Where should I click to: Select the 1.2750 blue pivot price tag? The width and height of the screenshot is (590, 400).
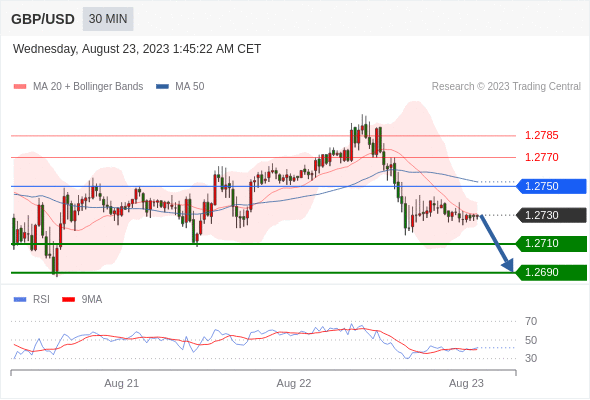coord(551,186)
